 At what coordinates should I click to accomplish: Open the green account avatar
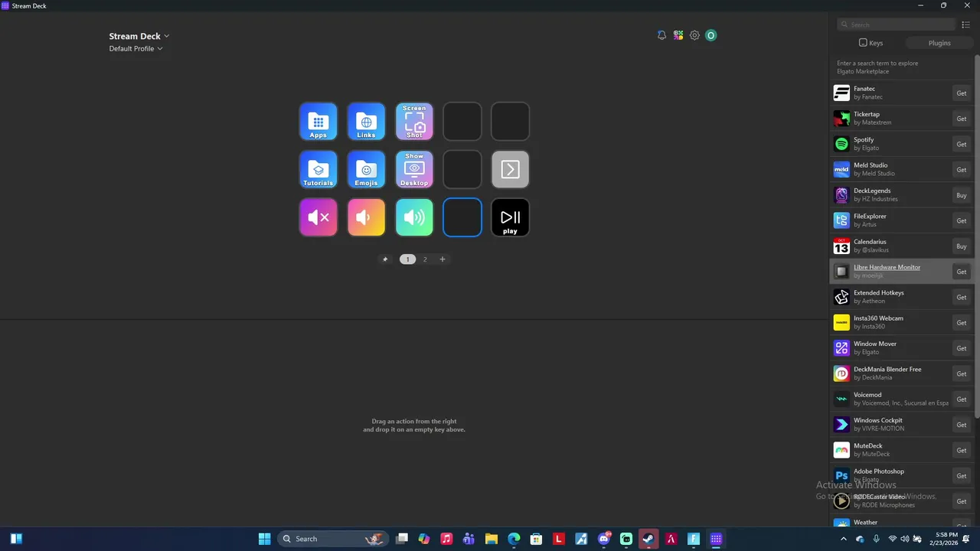point(711,35)
